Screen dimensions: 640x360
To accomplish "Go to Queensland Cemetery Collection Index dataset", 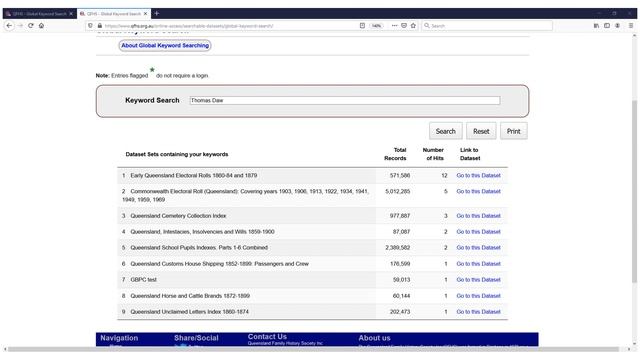I will coord(478,216).
